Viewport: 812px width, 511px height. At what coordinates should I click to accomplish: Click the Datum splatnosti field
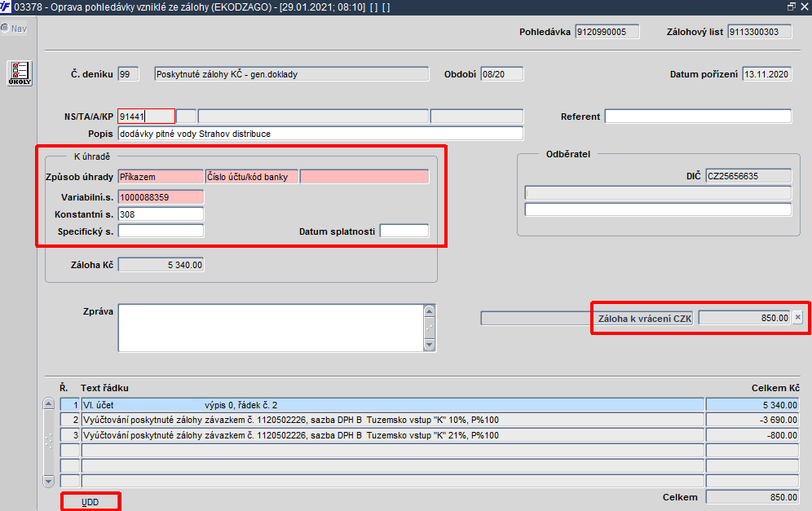pos(404,231)
